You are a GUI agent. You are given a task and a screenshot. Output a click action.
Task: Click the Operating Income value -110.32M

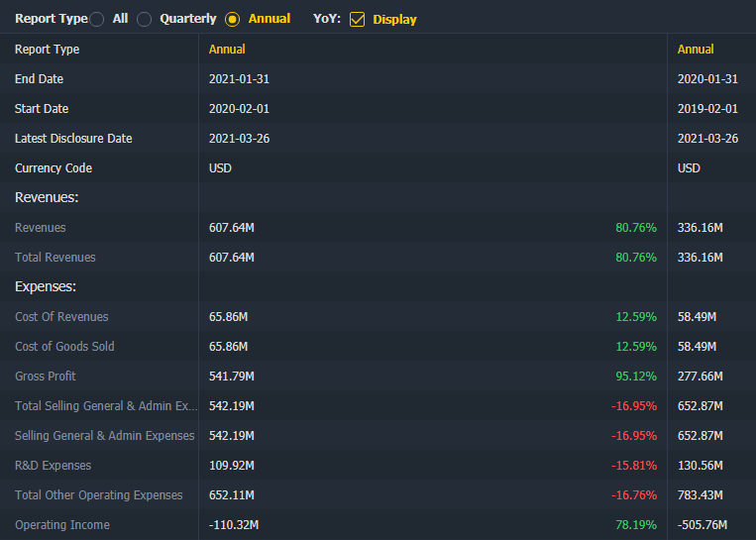pyautogui.click(x=234, y=525)
